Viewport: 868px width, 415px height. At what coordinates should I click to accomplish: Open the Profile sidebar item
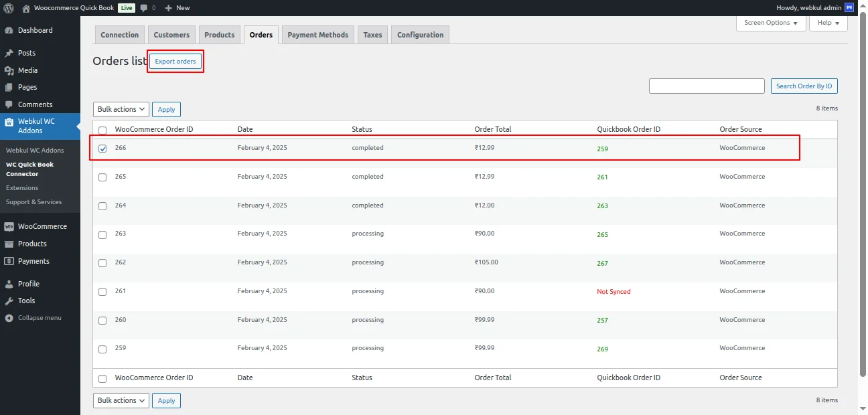(x=29, y=283)
